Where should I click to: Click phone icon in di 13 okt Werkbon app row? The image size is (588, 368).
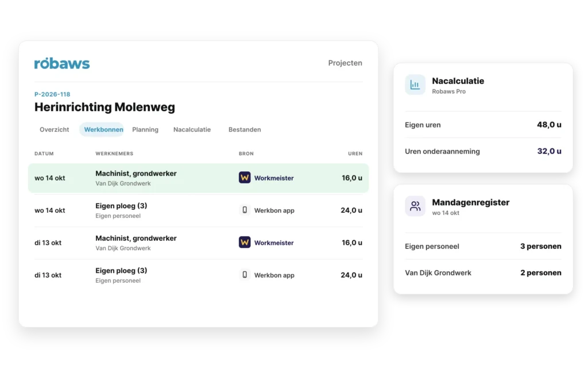tap(245, 274)
